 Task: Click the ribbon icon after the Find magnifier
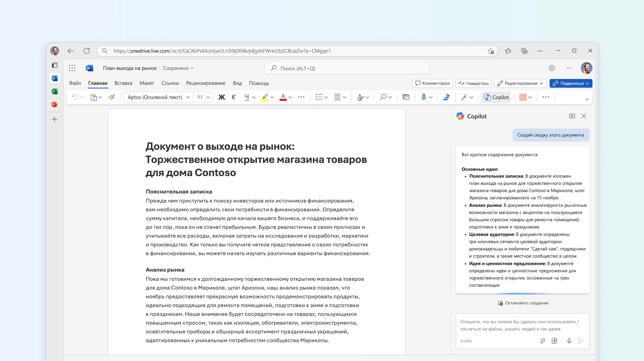(406, 97)
